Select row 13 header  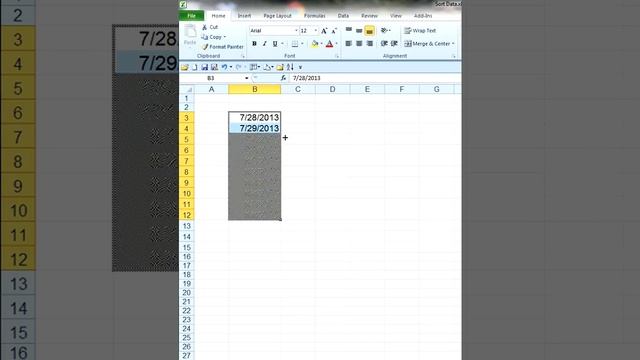187,226
